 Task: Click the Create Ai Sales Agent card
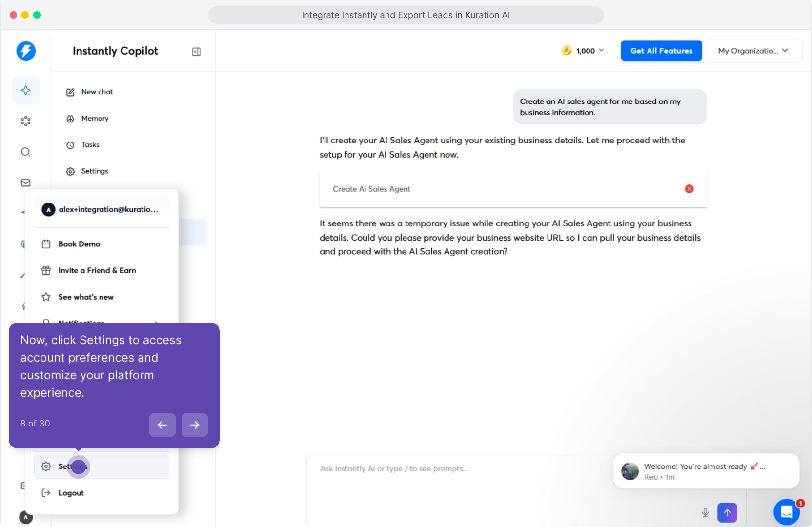[x=513, y=189]
